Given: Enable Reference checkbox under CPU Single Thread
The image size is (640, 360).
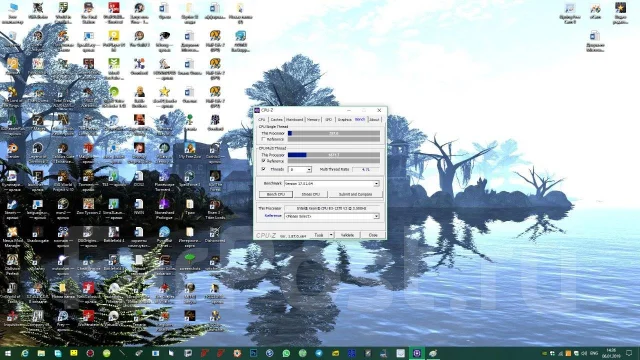Looking at the screenshot, I should (x=263, y=139).
